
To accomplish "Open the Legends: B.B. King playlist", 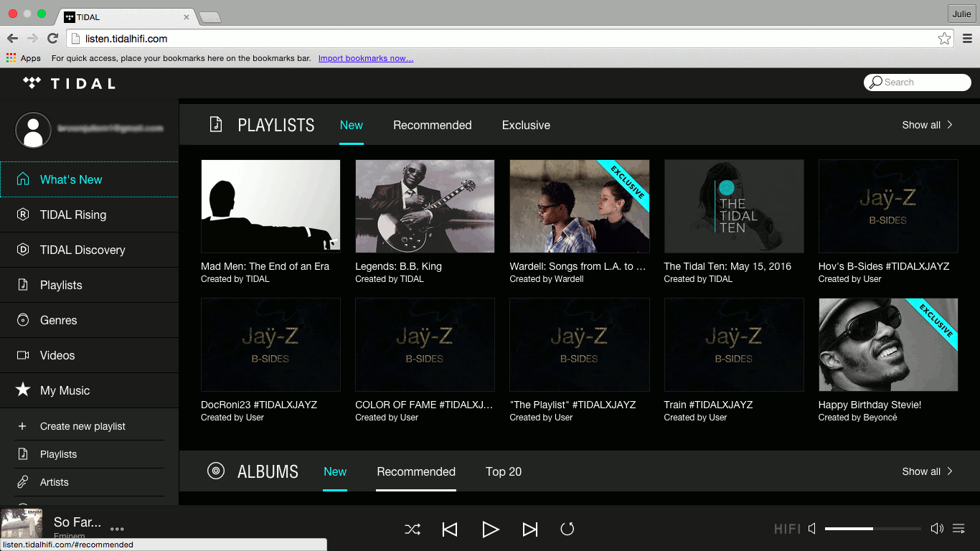I will tap(425, 206).
